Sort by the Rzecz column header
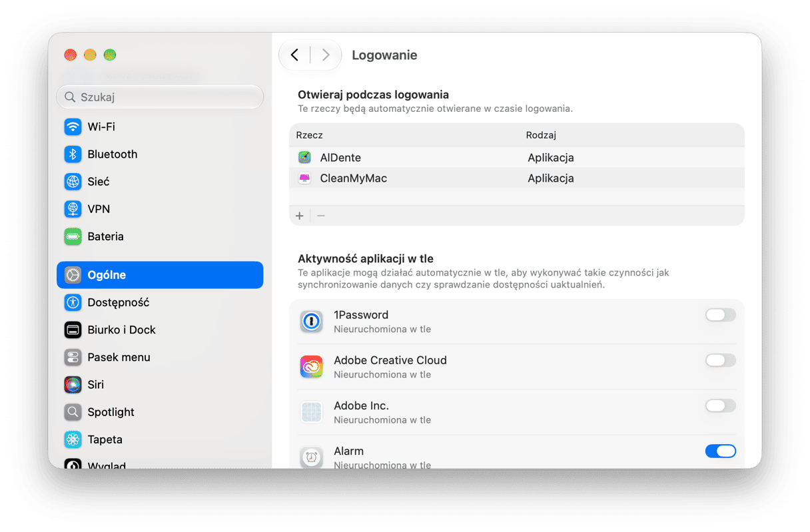 [x=310, y=135]
